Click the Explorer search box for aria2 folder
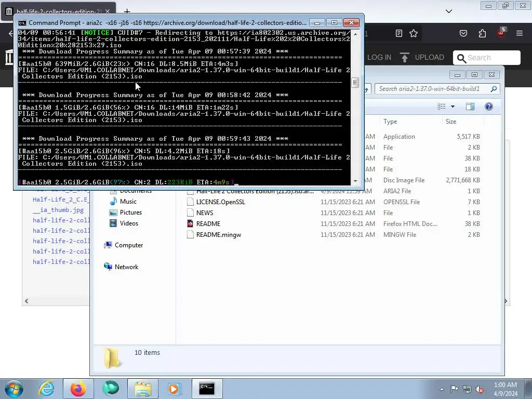532x399 pixels. 437,89
